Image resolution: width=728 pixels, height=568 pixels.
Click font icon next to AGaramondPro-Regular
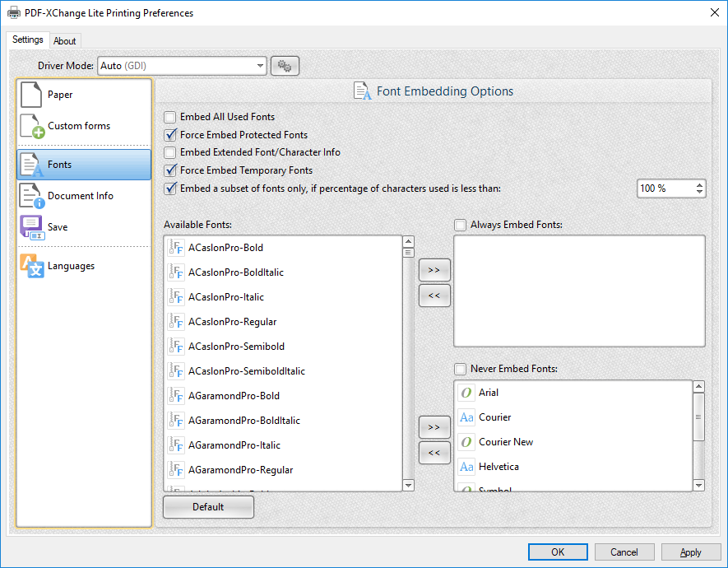coord(176,469)
